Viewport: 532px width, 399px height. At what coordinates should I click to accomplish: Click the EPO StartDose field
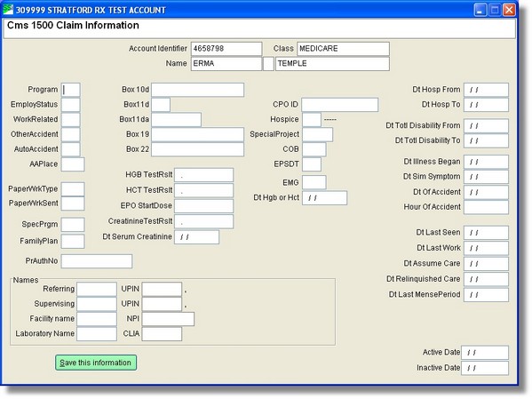point(204,206)
